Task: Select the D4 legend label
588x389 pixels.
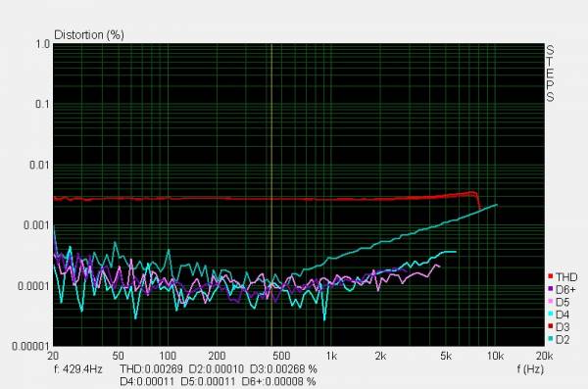Action: 563,315
